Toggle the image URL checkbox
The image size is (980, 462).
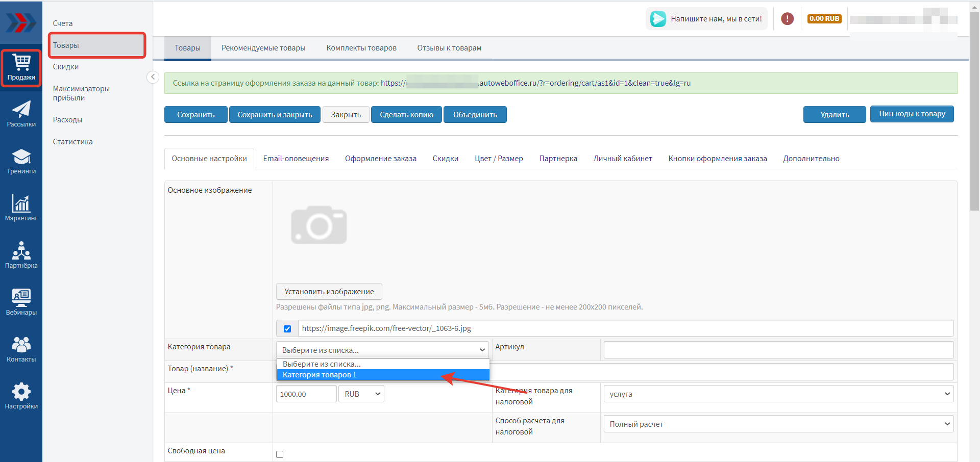click(x=287, y=329)
